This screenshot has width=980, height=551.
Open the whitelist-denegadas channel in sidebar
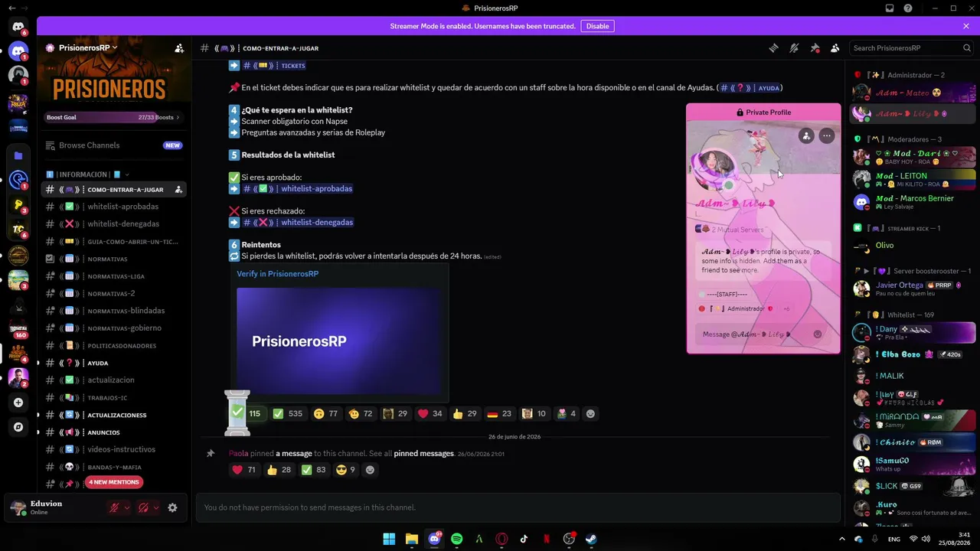click(x=114, y=224)
